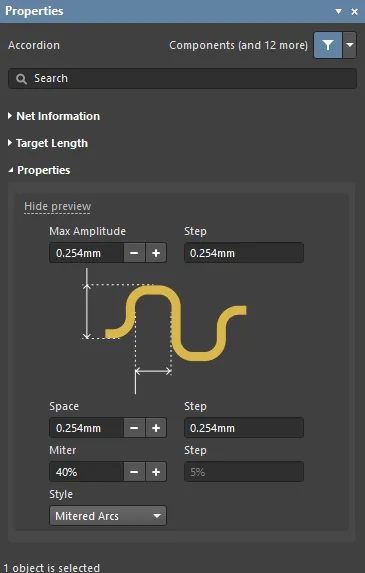Viewport: 365px width, 573px height.
Task: Increase Max Amplitude with plus button
Action: coord(156,253)
